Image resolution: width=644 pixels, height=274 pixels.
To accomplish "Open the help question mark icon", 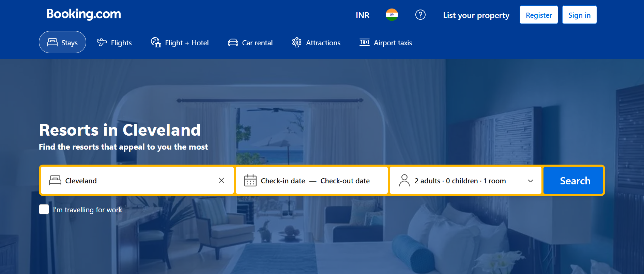I will pos(420,15).
